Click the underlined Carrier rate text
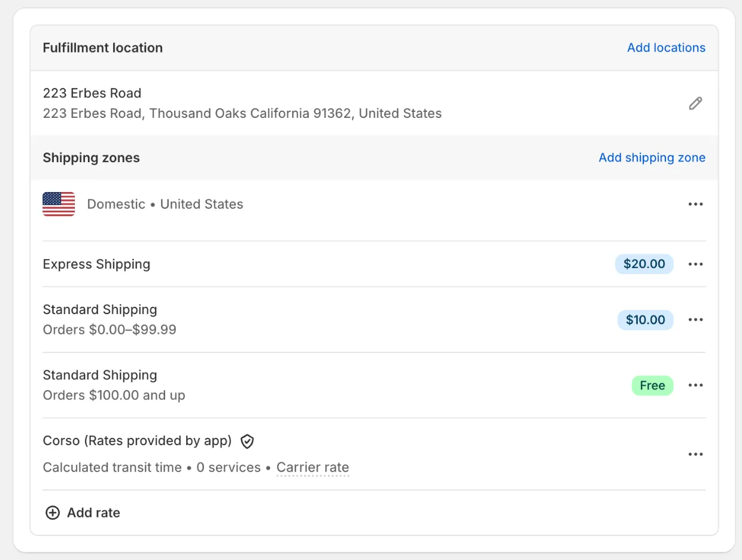 (312, 467)
